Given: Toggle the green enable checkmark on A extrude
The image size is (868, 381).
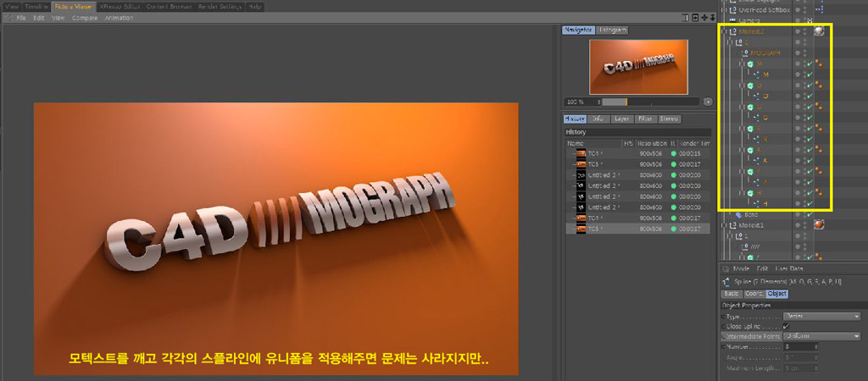Looking at the screenshot, I should pos(810,151).
